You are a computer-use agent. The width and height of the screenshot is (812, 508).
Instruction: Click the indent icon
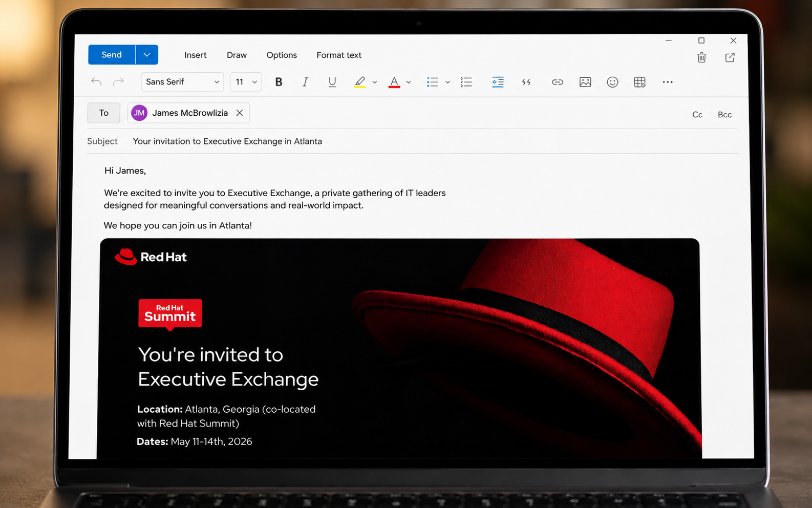pos(498,82)
